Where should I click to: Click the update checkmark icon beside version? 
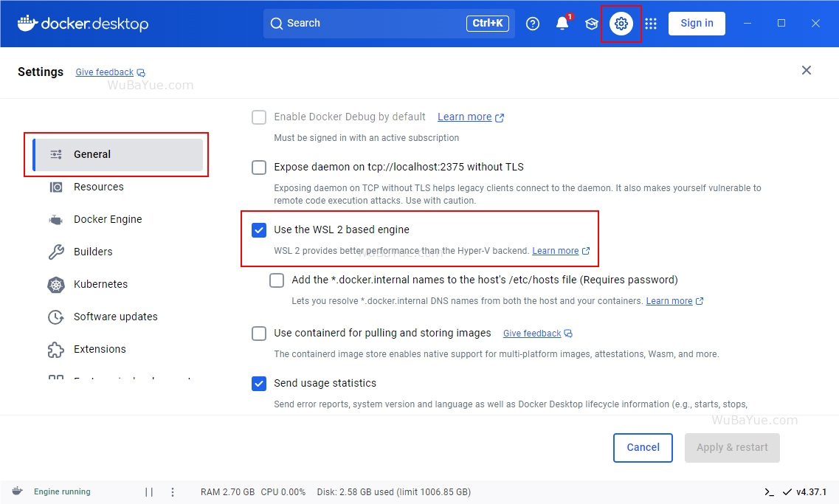click(787, 491)
